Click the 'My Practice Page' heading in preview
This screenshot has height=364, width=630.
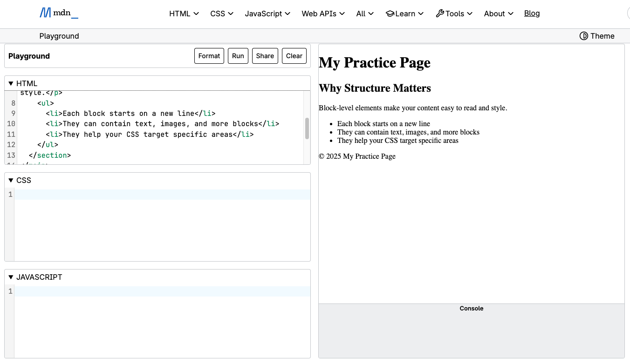pyautogui.click(x=375, y=63)
